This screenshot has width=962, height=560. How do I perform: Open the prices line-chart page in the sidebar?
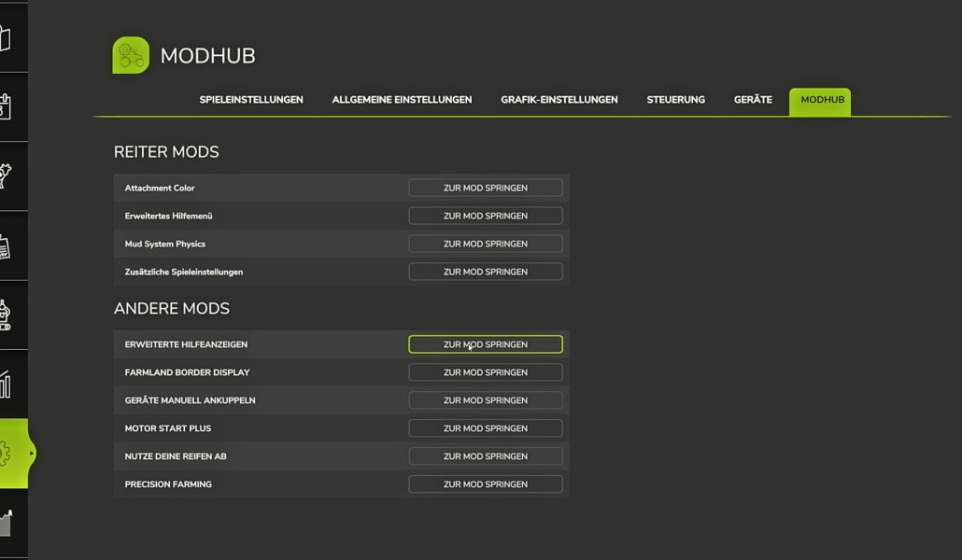(7, 524)
